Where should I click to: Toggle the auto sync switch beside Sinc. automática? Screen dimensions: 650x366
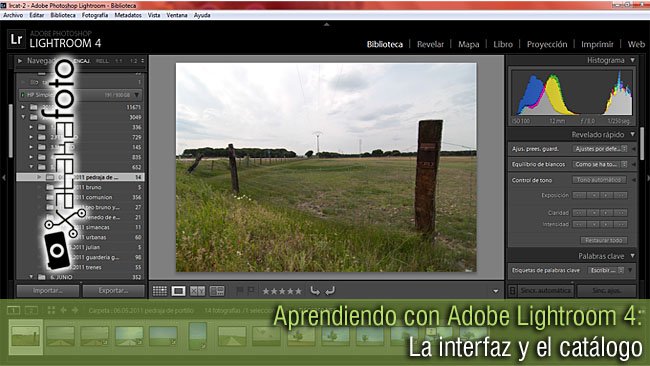click(513, 291)
